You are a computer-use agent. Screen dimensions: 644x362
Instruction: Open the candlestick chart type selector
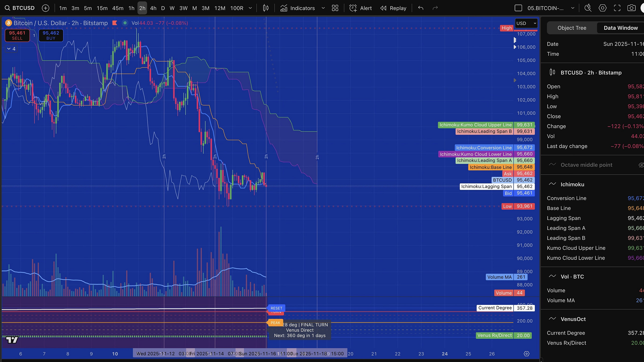[266, 8]
